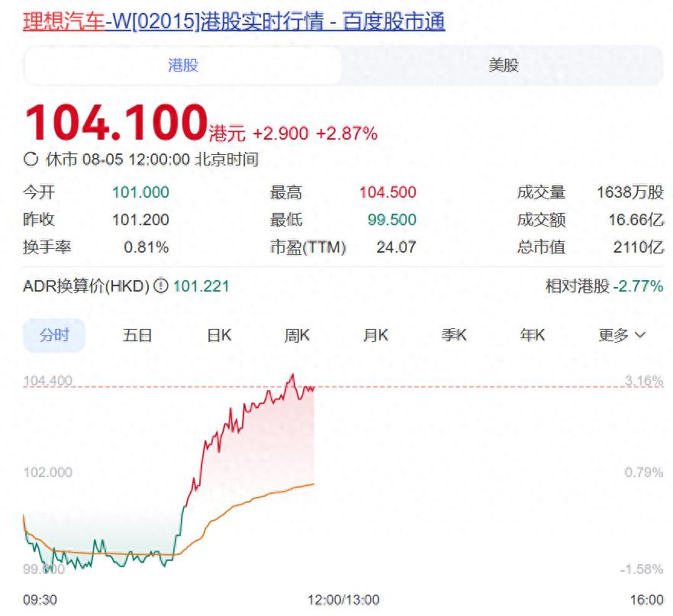Open the 理想汽车-W[02015] stock title link
673x616 pixels.
point(233,21)
